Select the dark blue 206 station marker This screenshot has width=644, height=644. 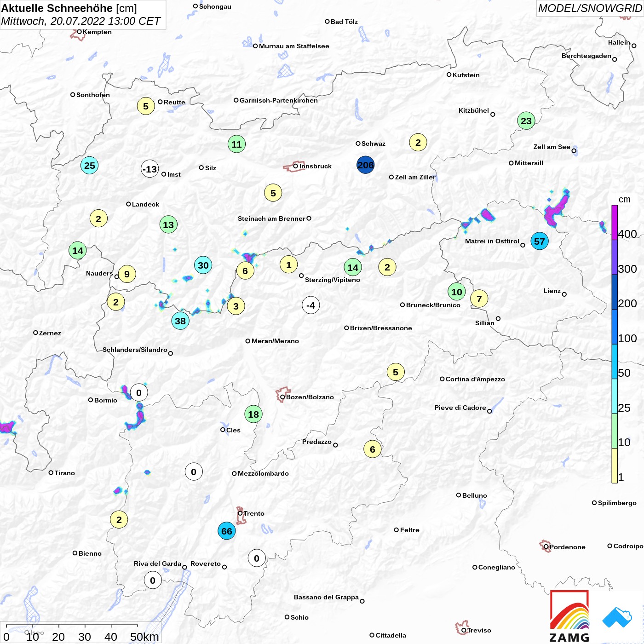tap(366, 165)
